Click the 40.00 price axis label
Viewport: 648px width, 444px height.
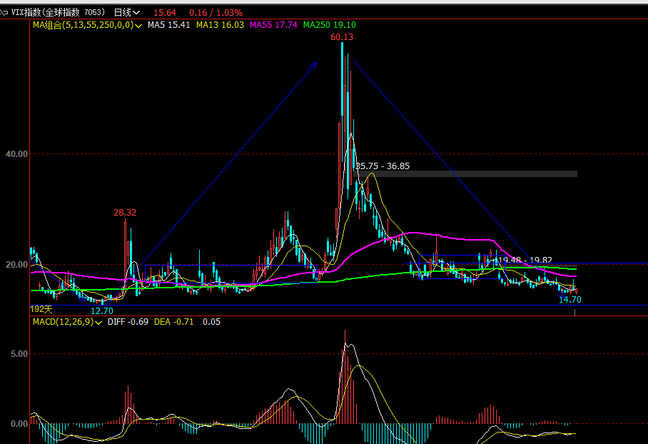pyautogui.click(x=17, y=154)
